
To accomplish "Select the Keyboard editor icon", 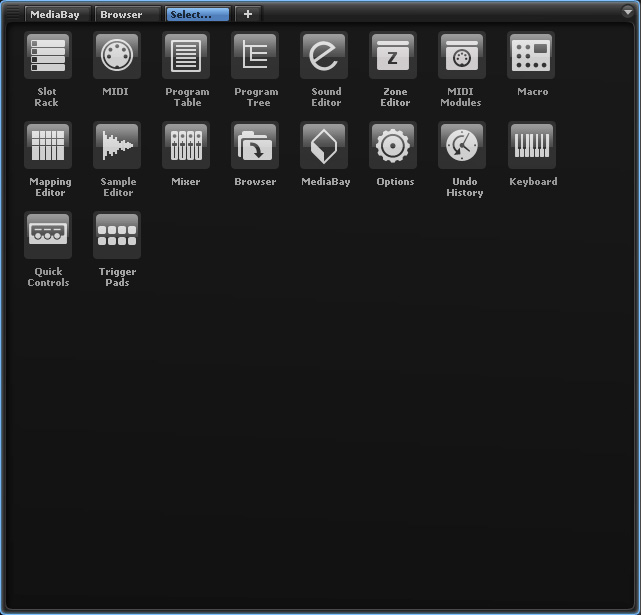I will [532, 146].
